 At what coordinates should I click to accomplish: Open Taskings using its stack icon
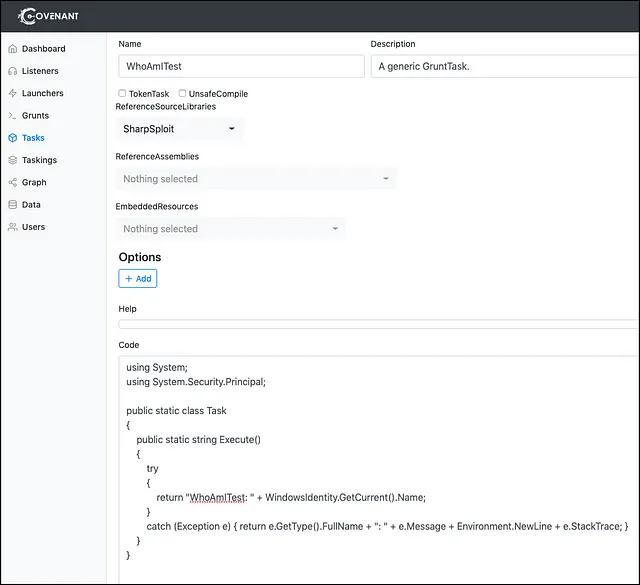tap(13, 160)
